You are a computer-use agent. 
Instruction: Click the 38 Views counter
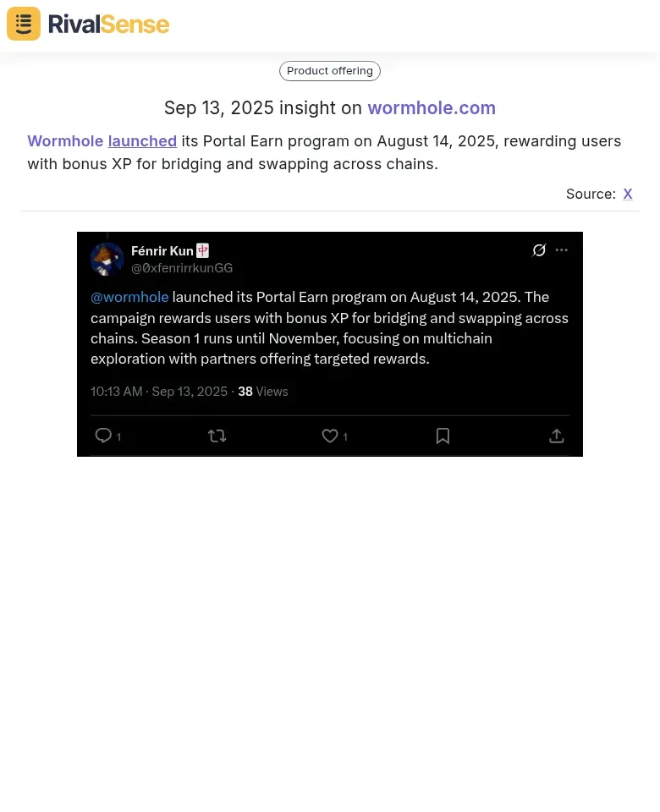point(262,392)
